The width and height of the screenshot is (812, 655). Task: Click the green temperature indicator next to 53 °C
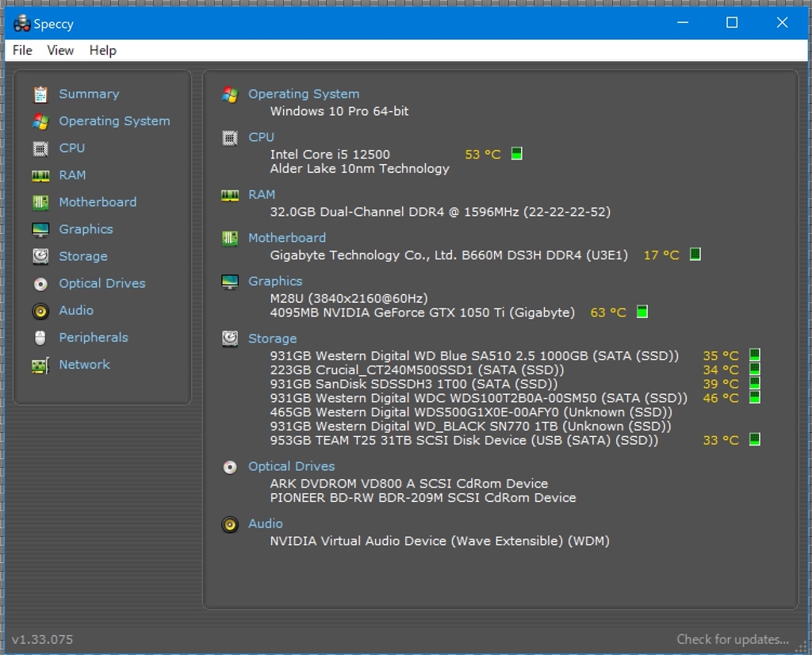pyautogui.click(x=516, y=154)
